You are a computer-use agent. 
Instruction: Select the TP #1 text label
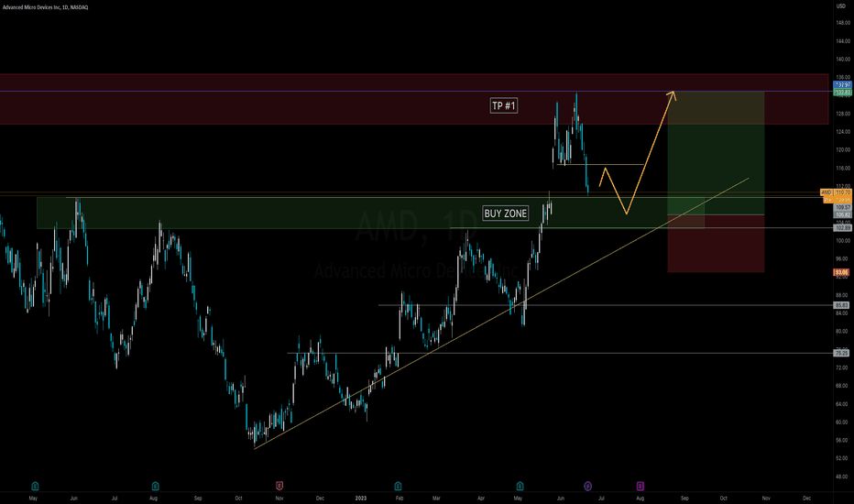coord(504,105)
